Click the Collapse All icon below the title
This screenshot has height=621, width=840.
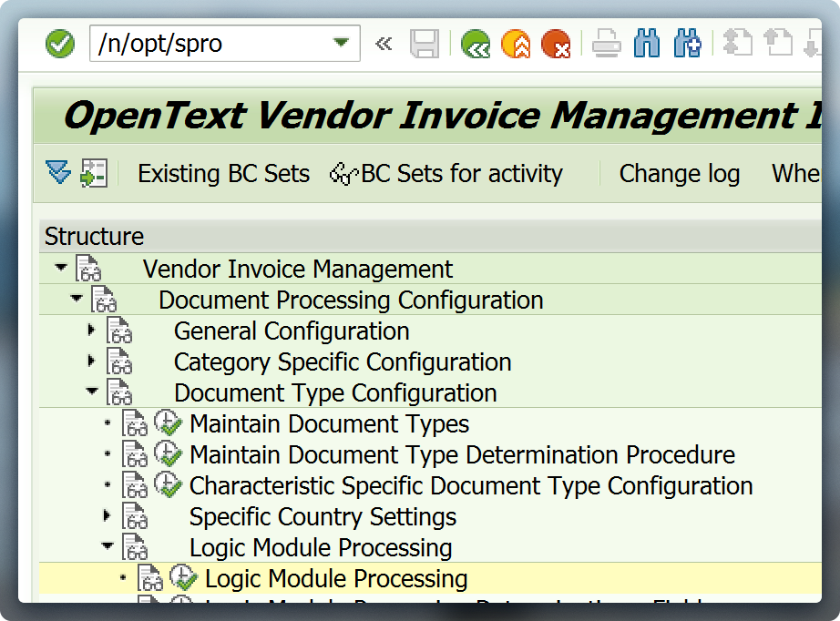click(x=55, y=173)
